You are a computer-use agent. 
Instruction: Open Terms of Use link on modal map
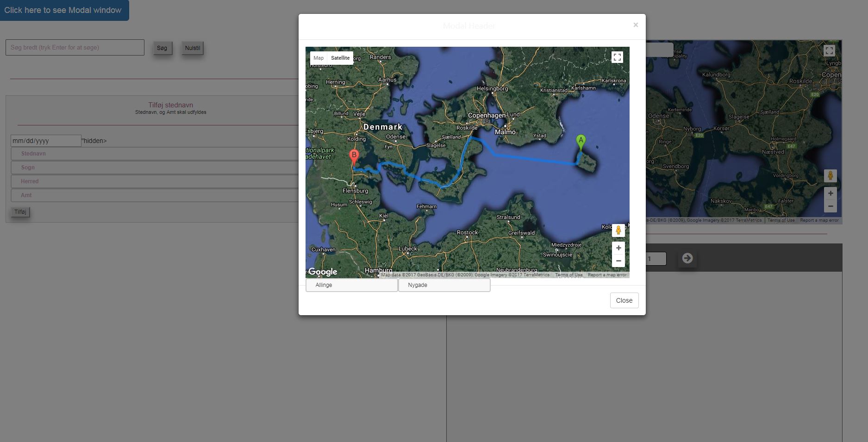point(568,275)
